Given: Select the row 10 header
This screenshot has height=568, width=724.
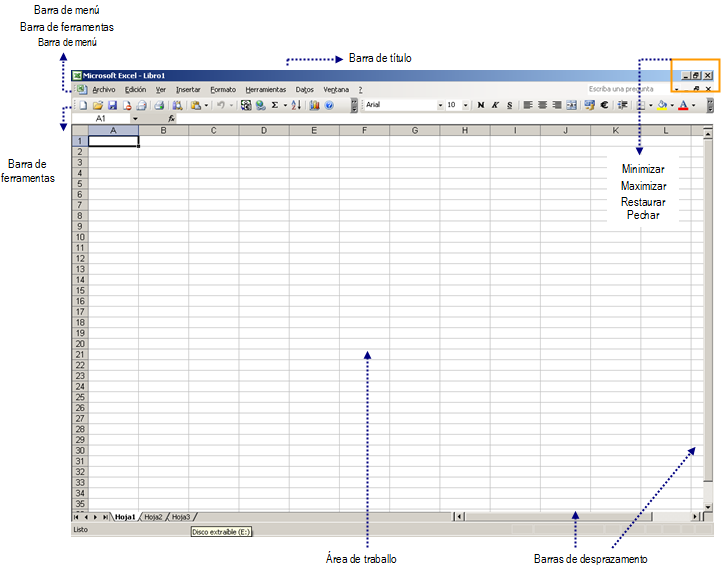Looking at the screenshot, I should 80,237.
